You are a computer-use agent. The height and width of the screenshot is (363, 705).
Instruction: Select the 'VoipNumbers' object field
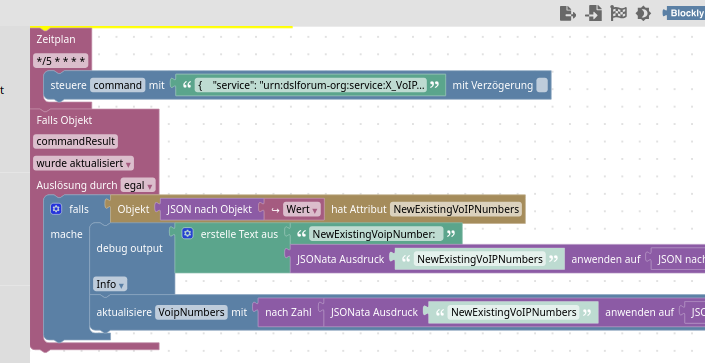click(x=191, y=312)
